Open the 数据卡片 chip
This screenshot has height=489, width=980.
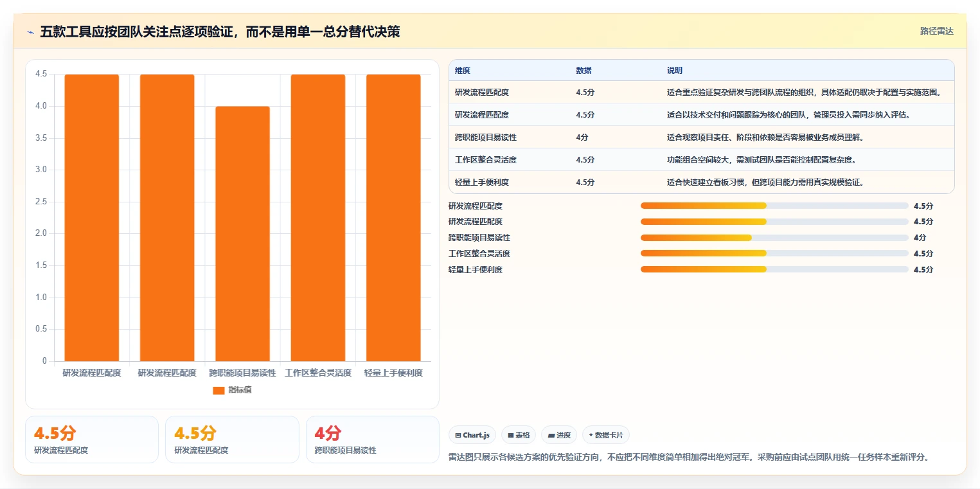pos(606,435)
